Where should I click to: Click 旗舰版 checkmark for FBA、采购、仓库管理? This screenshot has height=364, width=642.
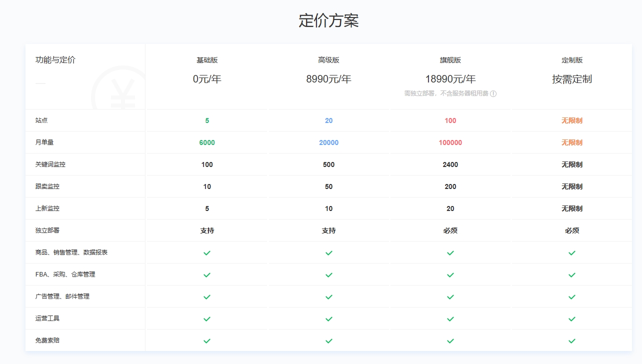point(450,275)
